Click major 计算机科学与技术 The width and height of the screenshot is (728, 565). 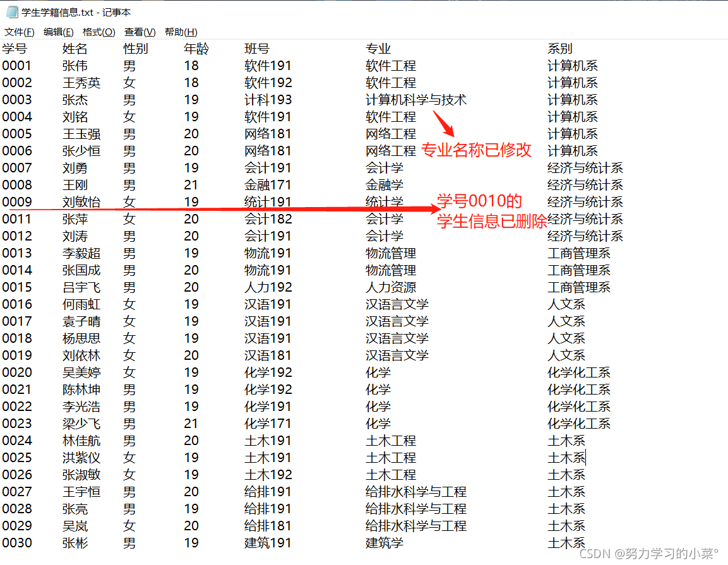417,100
